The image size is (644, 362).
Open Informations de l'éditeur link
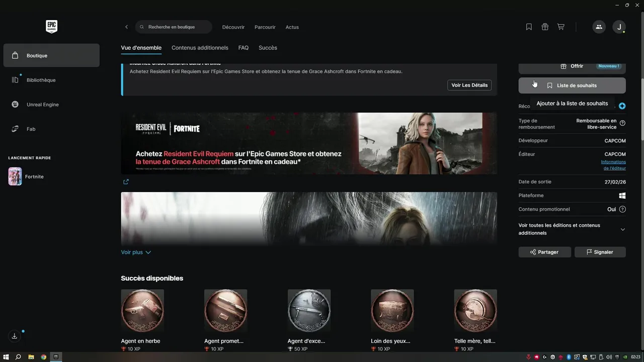pos(613,165)
